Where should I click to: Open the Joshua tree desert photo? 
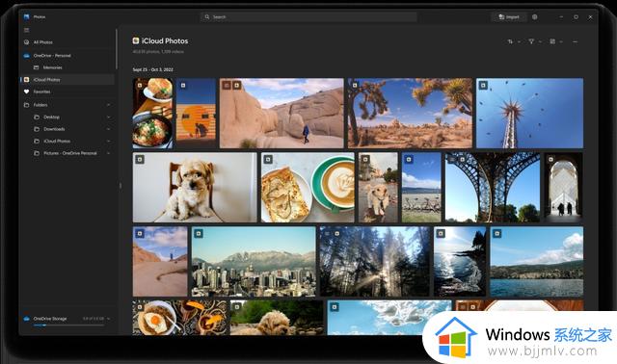pyautogui.click(x=410, y=114)
